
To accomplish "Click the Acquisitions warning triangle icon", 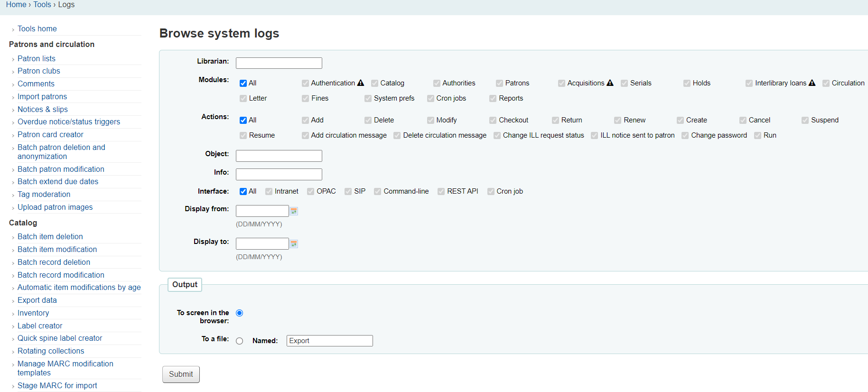I will [x=610, y=83].
